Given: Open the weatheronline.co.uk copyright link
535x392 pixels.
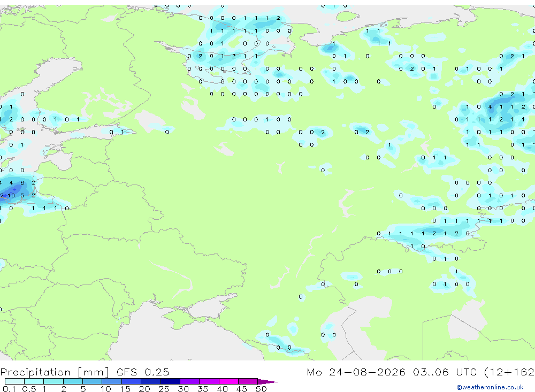Looking at the screenshot, I should (x=490, y=387).
